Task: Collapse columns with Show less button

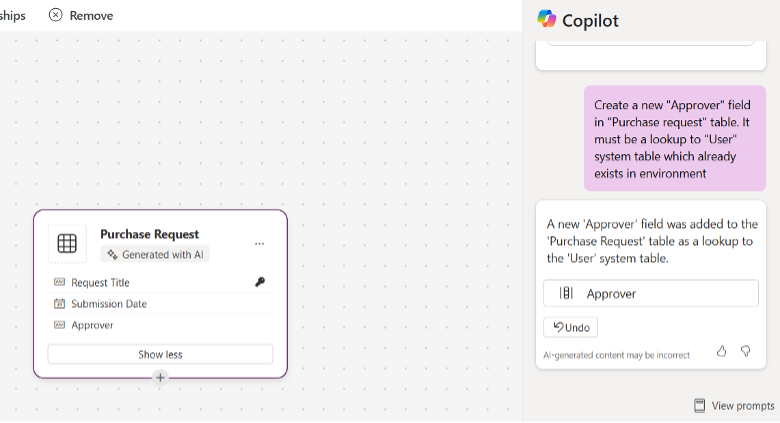Action: point(160,354)
